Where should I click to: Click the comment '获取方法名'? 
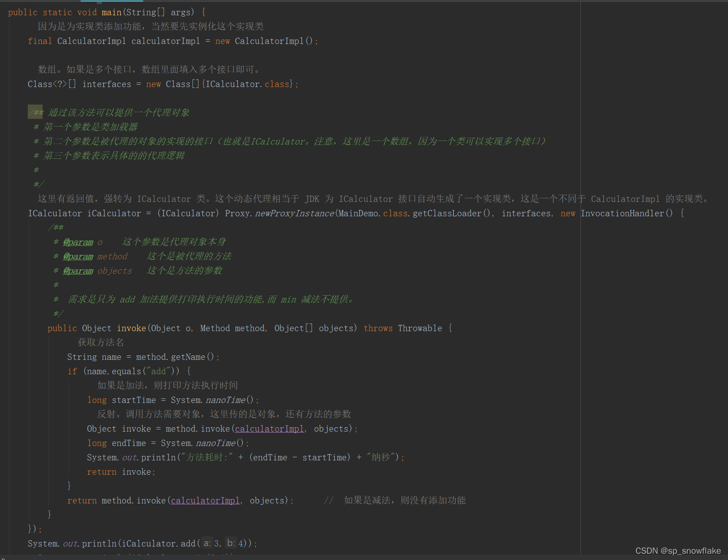click(101, 342)
